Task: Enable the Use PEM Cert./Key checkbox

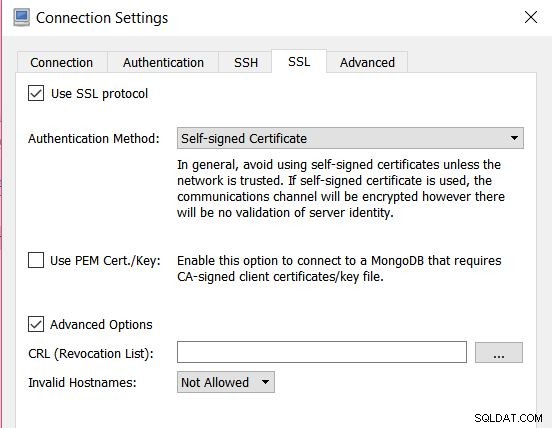Action: click(x=36, y=260)
